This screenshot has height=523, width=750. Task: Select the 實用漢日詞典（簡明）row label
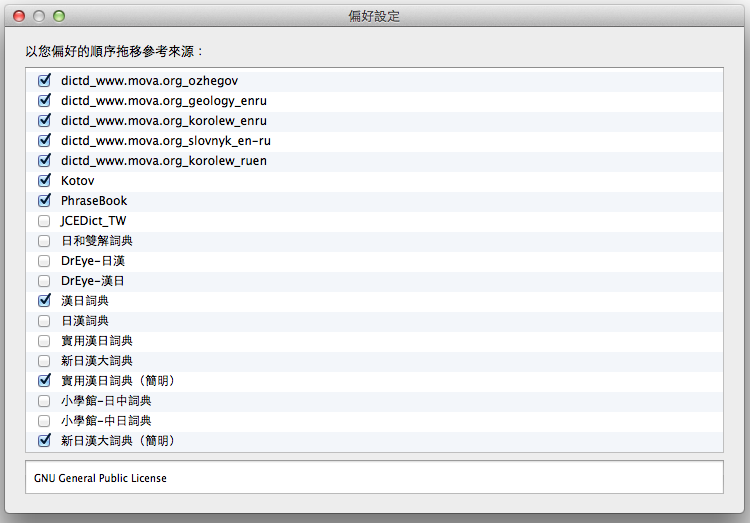(x=118, y=381)
